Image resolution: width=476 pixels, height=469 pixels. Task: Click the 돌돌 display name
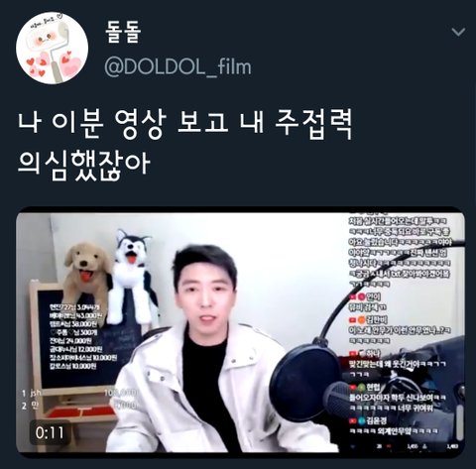coord(123,33)
